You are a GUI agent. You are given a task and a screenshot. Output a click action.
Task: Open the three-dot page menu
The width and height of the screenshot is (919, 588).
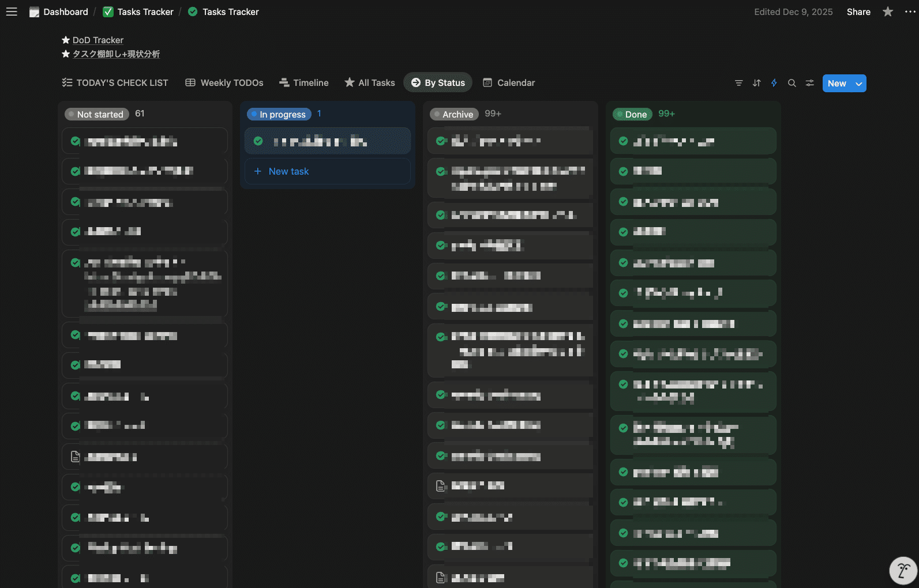(910, 12)
